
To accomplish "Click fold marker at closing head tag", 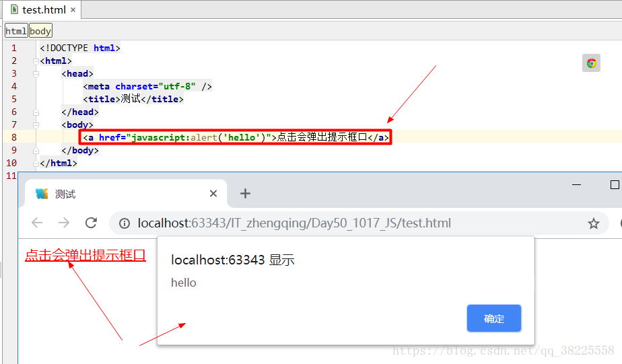I will point(36,112).
